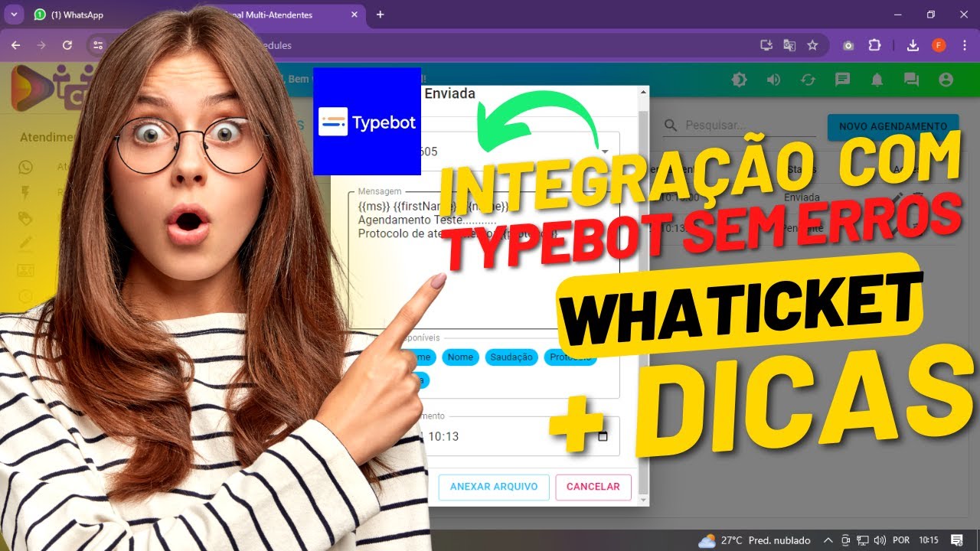Open the Chrome three-dot menu
980x551 pixels.
[964, 45]
